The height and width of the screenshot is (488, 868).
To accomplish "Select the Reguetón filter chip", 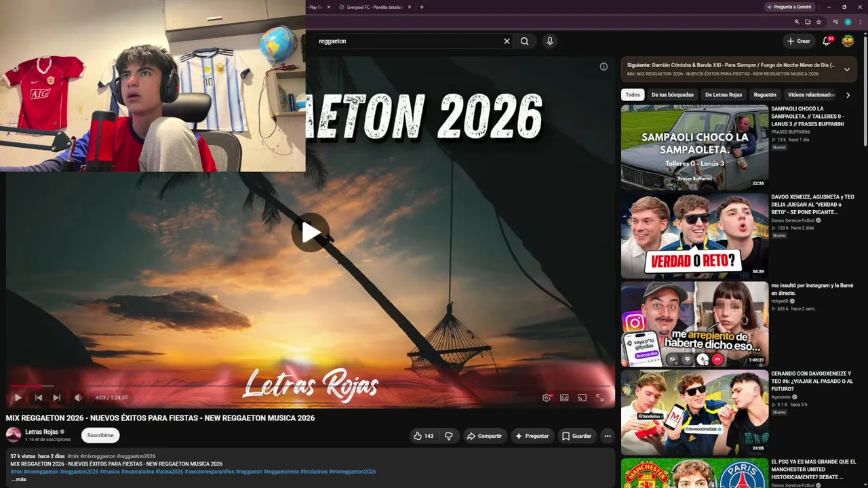I will pos(765,95).
